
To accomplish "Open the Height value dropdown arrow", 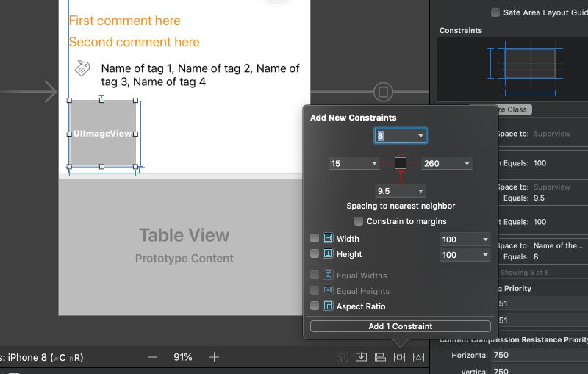I will click(x=485, y=255).
